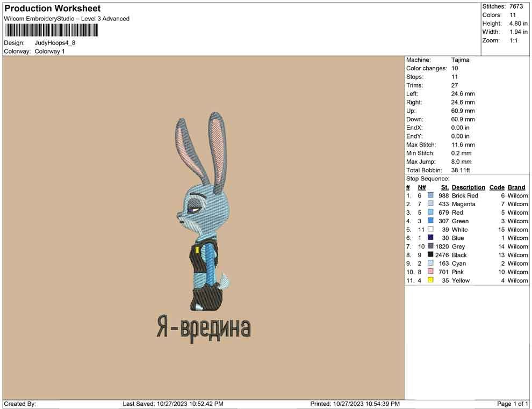Click the Wilcom EmbroideryStudio subtitle

pyautogui.click(x=67, y=19)
